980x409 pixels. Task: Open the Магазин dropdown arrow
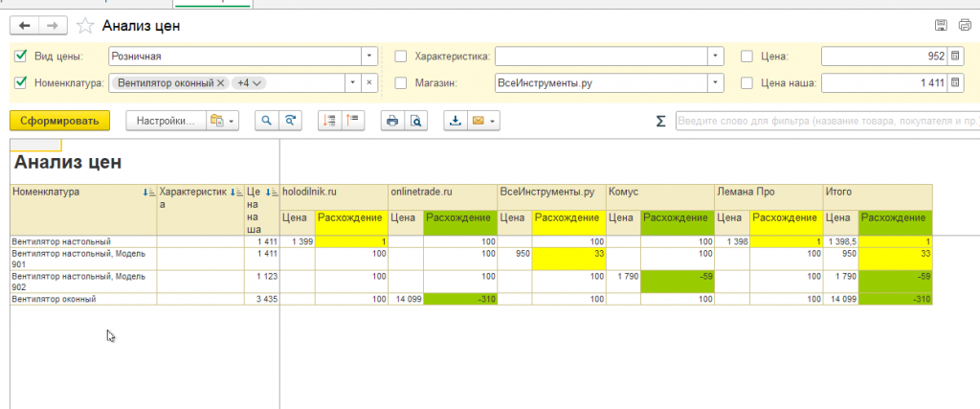coord(716,82)
